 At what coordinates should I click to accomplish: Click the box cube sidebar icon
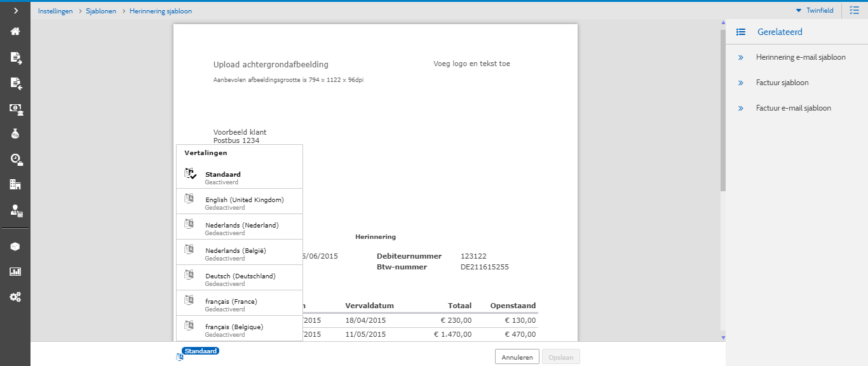(x=15, y=247)
